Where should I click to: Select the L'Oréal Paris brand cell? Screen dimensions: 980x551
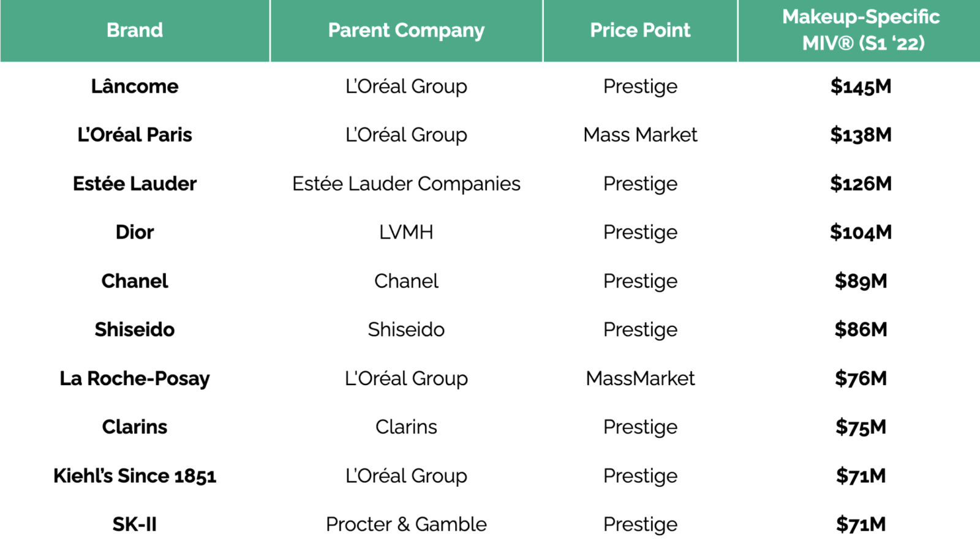pyautogui.click(x=135, y=135)
